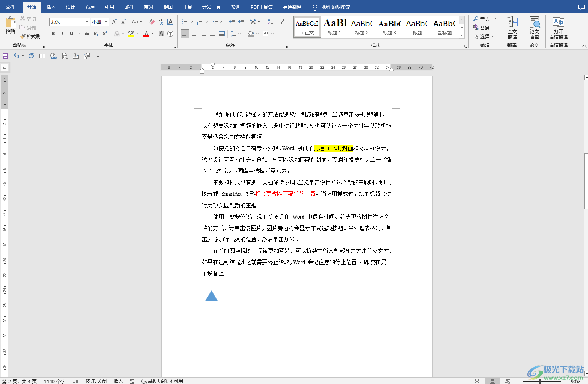Open the 布局 ribbon tab
The height and width of the screenshot is (384, 588).
pyautogui.click(x=90, y=7)
